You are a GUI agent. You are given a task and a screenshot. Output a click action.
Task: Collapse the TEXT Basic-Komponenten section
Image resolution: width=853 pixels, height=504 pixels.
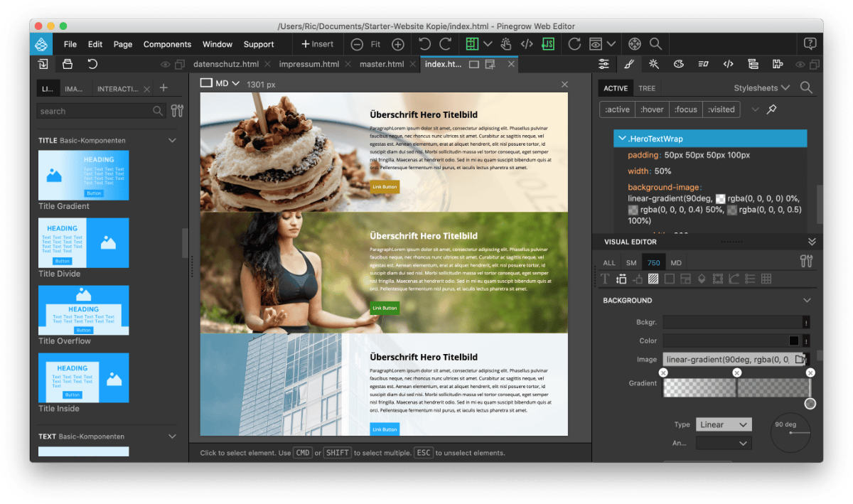click(172, 436)
